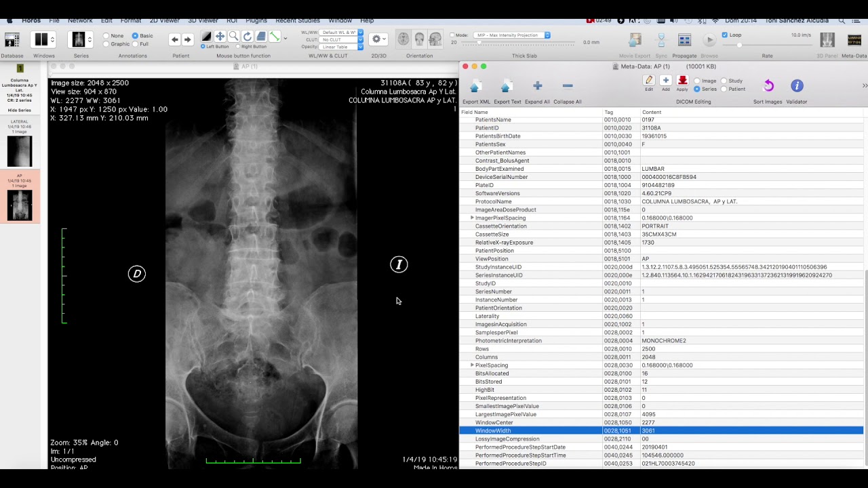This screenshot has height=488, width=868.
Task: Select Right Button mouse function radio
Action: coord(238,47)
